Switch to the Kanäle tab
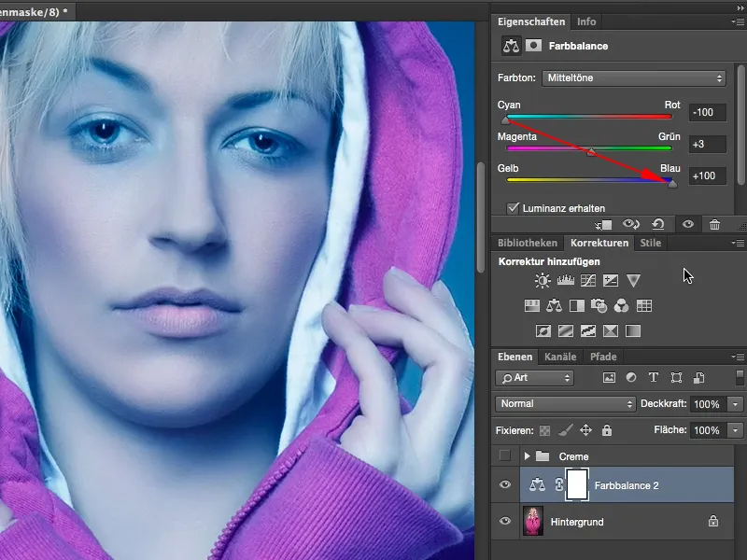 click(x=560, y=356)
